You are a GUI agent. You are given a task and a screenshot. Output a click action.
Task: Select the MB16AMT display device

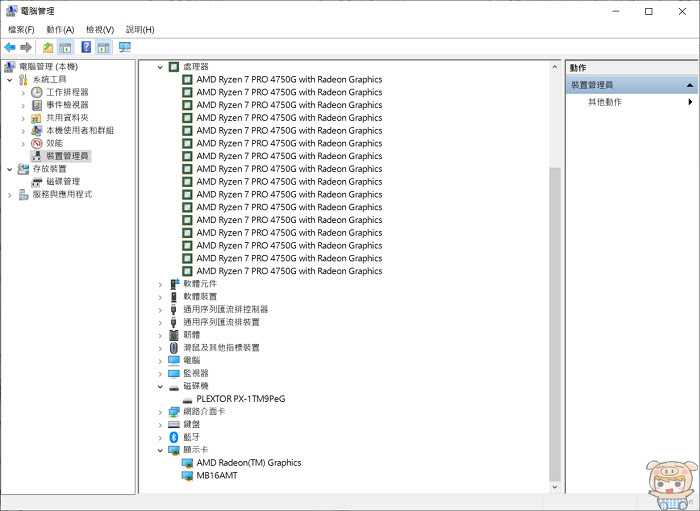(x=217, y=475)
